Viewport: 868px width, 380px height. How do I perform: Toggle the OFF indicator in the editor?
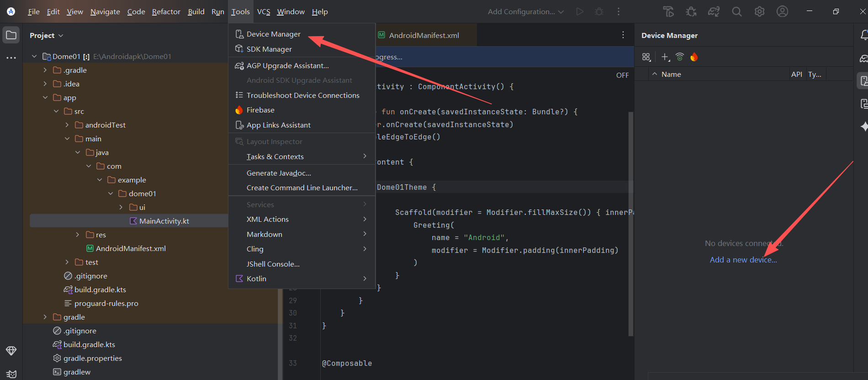622,75
